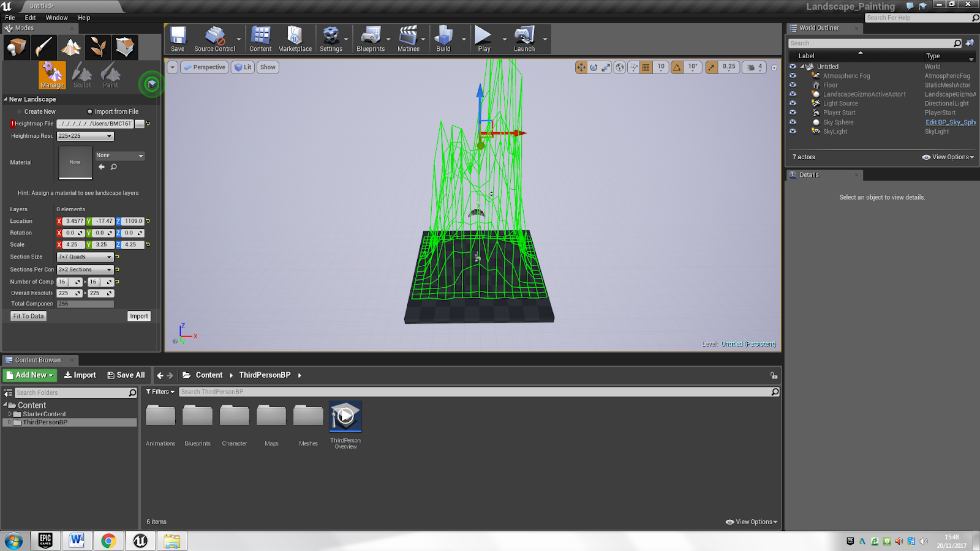The height and width of the screenshot is (551, 980).
Task: Click the Fit To Data button
Action: pyautogui.click(x=29, y=317)
